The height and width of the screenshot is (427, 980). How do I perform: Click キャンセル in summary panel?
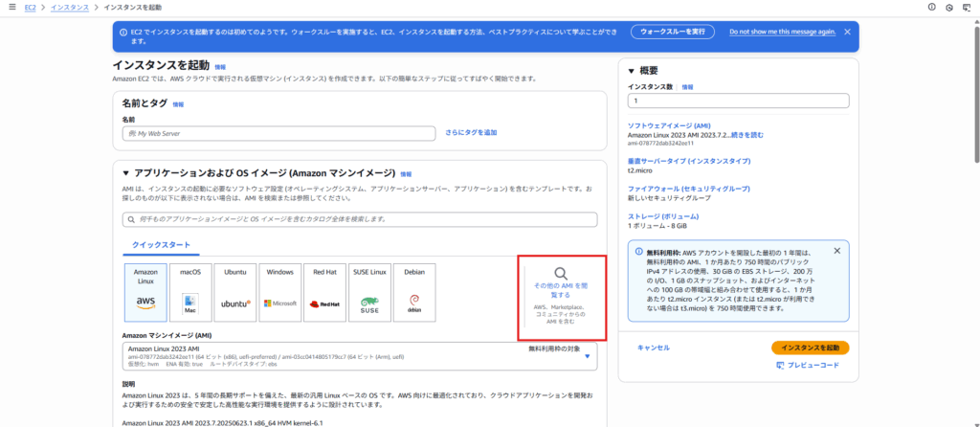tap(654, 348)
